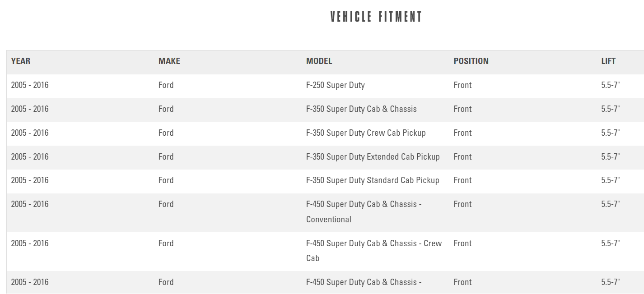Select Front position in the F-250 row
The height and width of the screenshot is (294, 644).
click(x=462, y=85)
